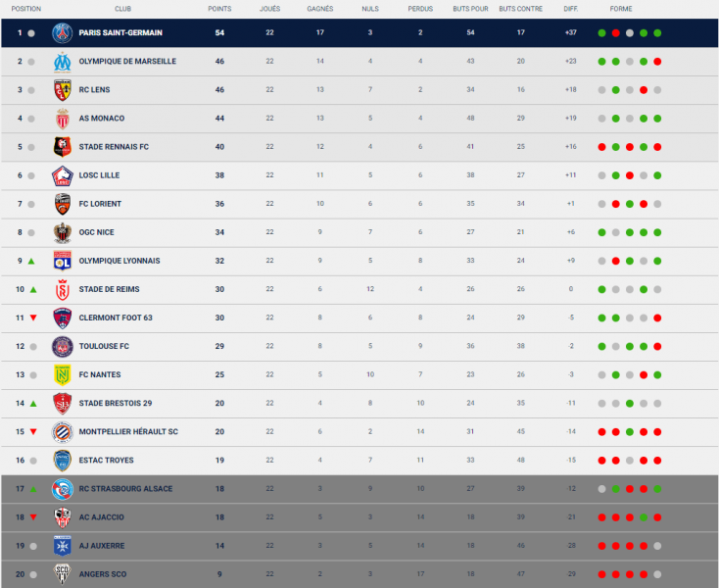Click the Toulouse FC club crest
The height and width of the screenshot is (588, 719).
(63, 346)
